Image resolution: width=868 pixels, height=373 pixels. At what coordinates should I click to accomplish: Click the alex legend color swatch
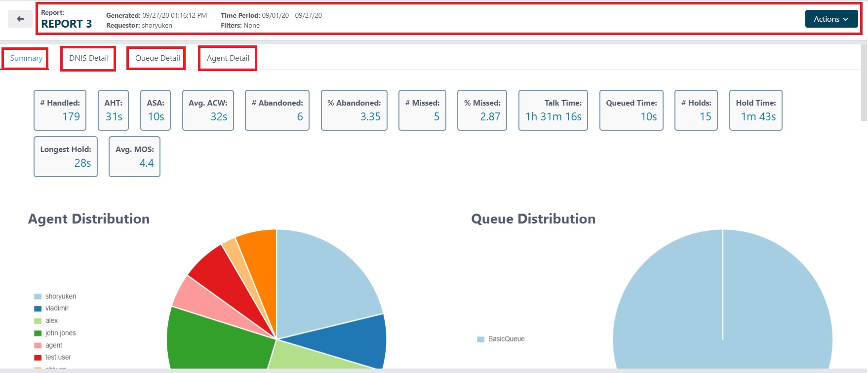click(x=38, y=321)
